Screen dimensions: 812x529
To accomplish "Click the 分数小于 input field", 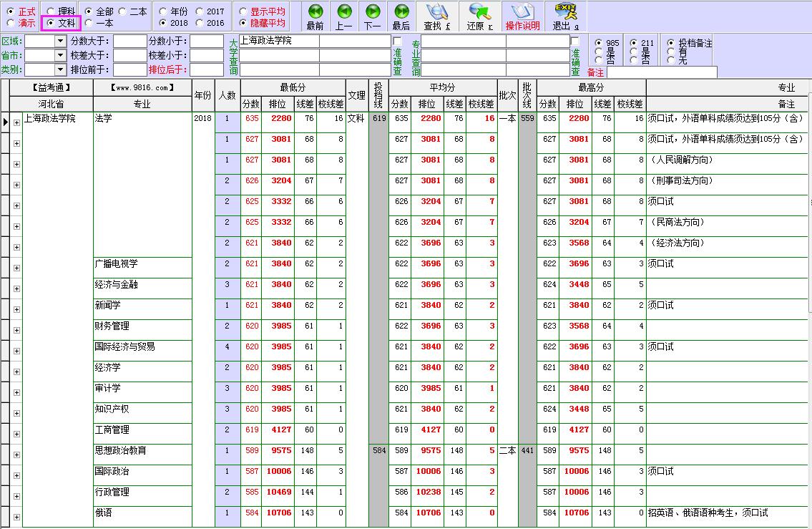I will 207,41.
